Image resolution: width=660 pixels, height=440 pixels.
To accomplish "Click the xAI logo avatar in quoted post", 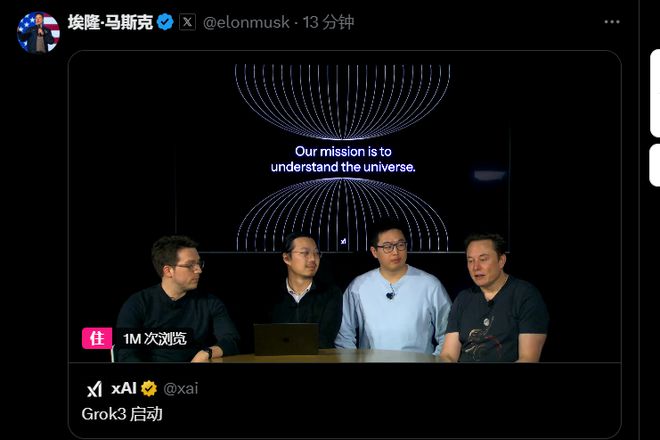I will pyautogui.click(x=94, y=389).
